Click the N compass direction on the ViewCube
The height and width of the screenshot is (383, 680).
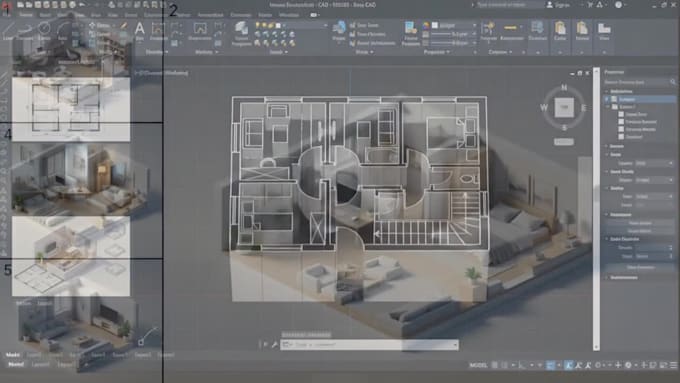(564, 88)
